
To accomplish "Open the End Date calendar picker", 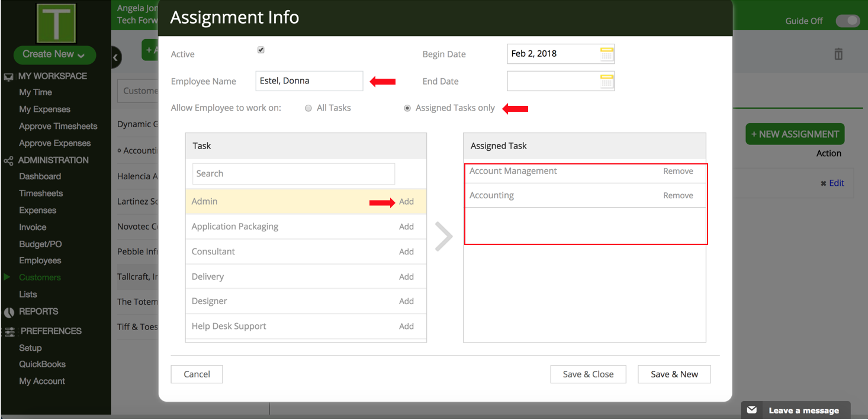I will (x=606, y=82).
